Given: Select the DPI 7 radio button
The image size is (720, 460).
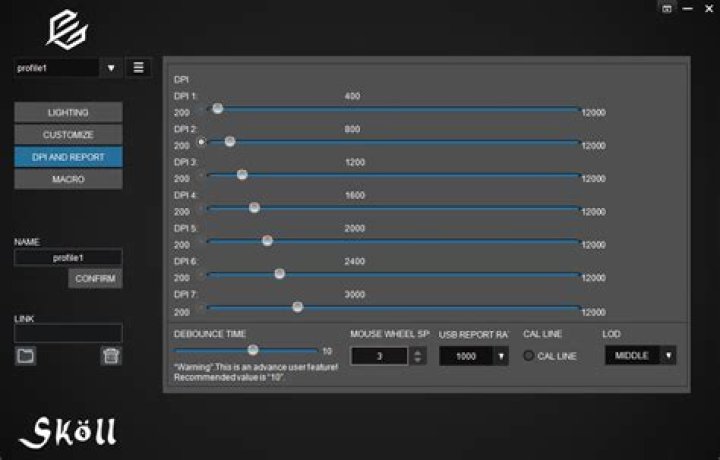Looking at the screenshot, I should coord(201,308).
